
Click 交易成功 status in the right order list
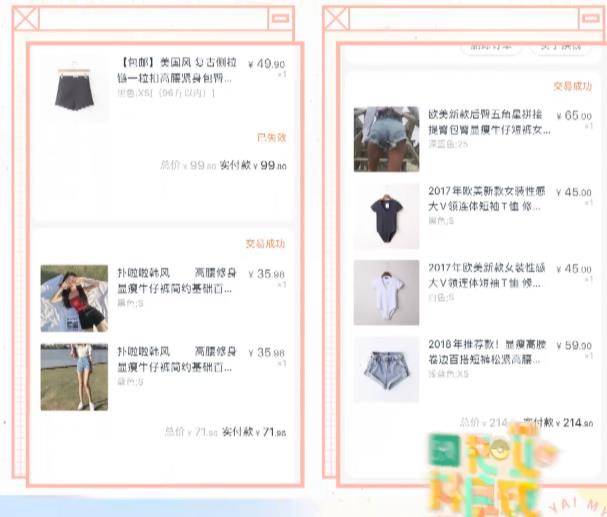pyautogui.click(x=572, y=87)
